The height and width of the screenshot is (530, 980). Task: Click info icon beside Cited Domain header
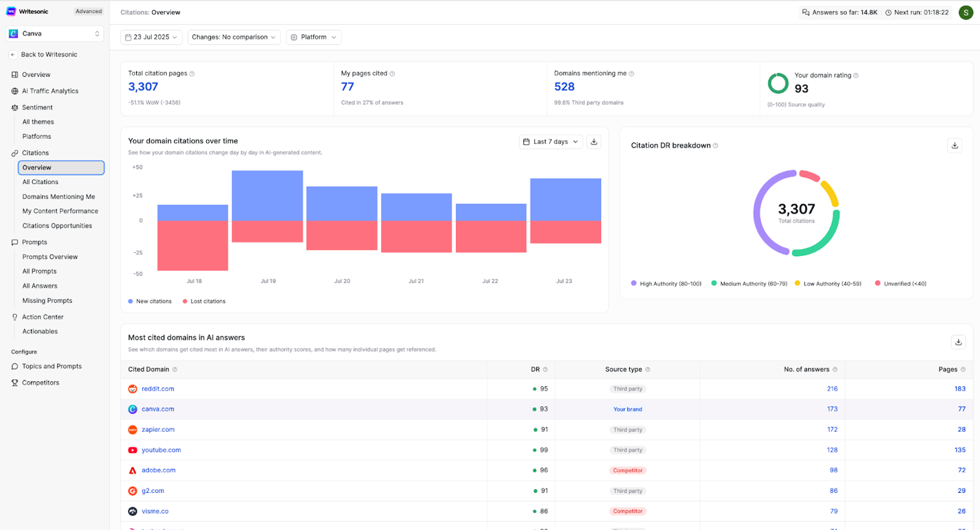(175, 370)
